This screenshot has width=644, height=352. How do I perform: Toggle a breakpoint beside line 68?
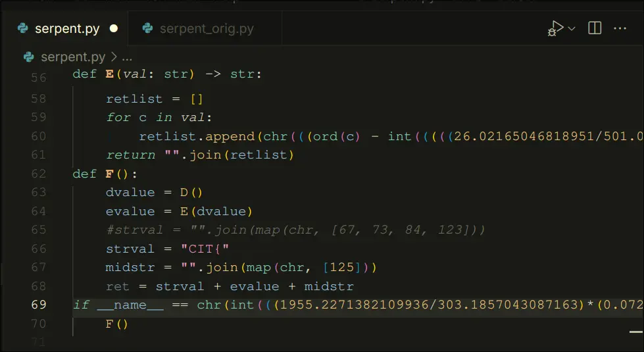tap(13, 286)
